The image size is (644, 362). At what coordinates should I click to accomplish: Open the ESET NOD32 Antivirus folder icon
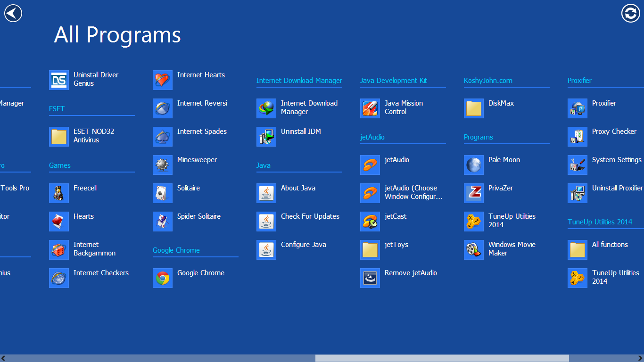pos(59,137)
